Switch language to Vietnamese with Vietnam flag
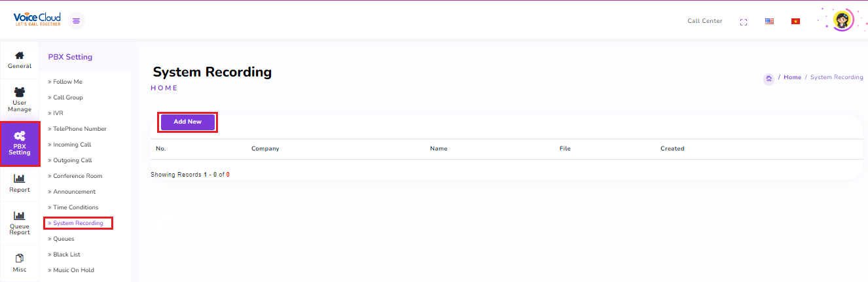Screen dimensions: 868x282 (x=795, y=21)
